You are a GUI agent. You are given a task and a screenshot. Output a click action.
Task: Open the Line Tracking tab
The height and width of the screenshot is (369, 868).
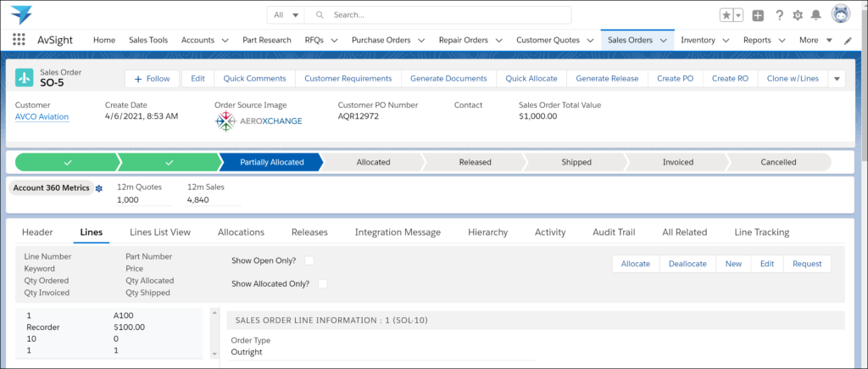coord(762,232)
